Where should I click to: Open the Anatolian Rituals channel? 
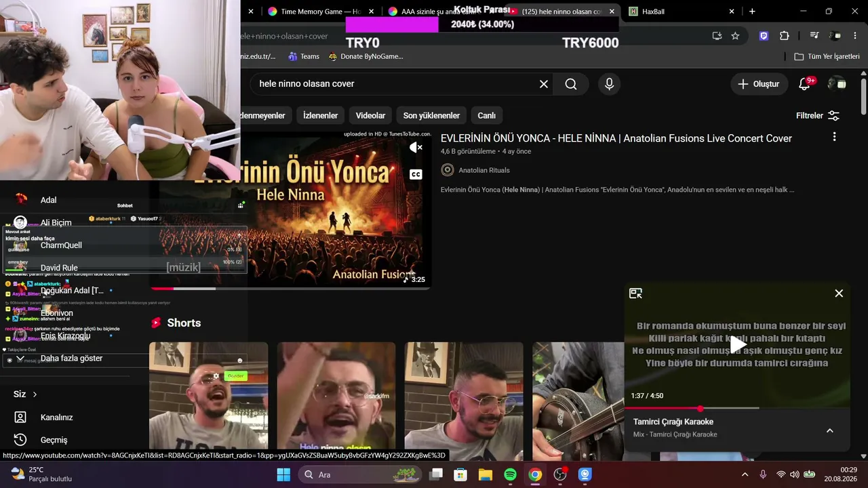pyautogui.click(x=484, y=170)
